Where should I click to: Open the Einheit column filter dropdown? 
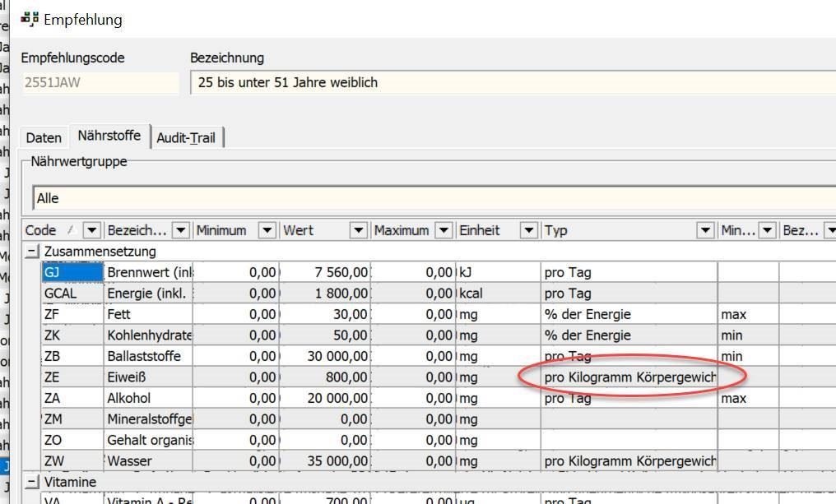tap(529, 231)
